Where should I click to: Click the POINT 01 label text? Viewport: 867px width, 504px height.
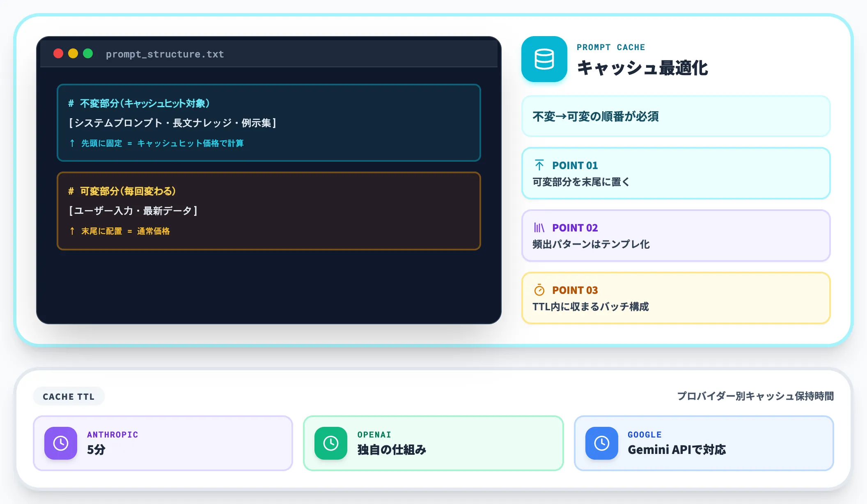575,165
